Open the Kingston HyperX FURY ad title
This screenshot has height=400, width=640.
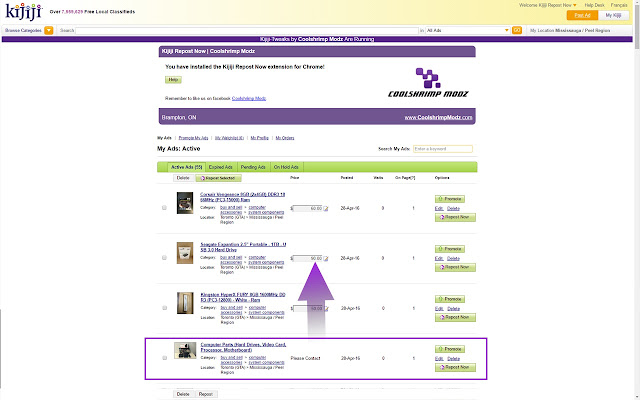243,297
